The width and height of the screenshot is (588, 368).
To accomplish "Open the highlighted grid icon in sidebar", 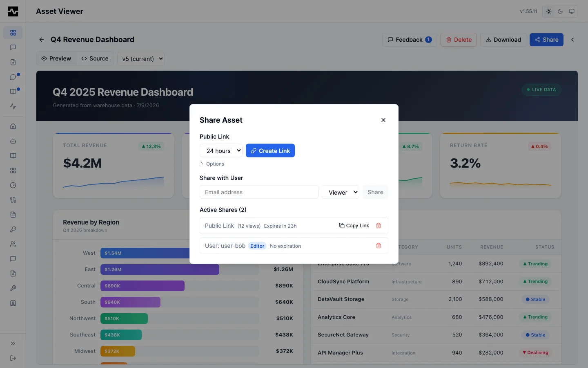I will coord(13,33).
